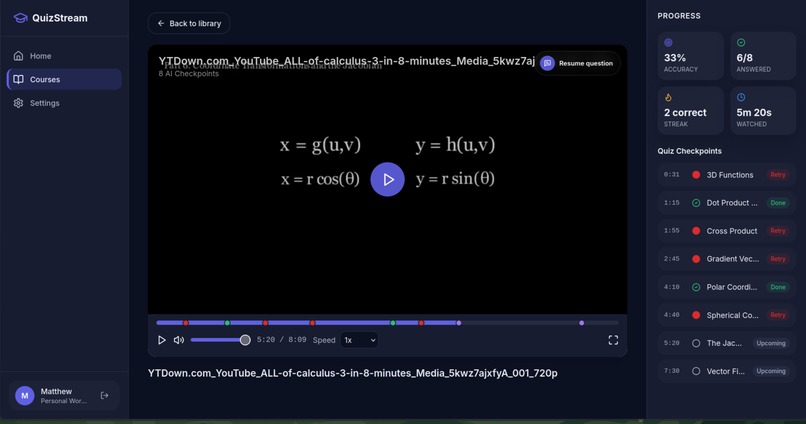
Task: Click the Home house icon
Action: coord(19,56)
